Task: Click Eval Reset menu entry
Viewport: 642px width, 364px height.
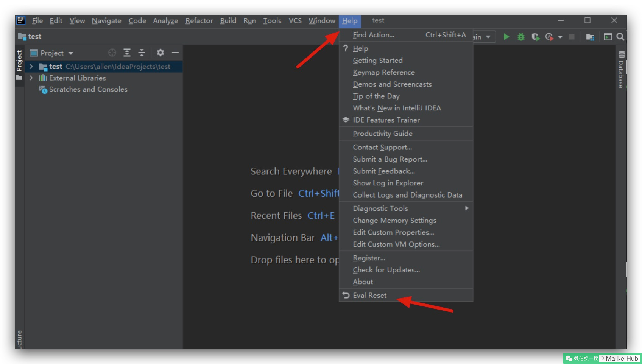Action: pos(406,296)
